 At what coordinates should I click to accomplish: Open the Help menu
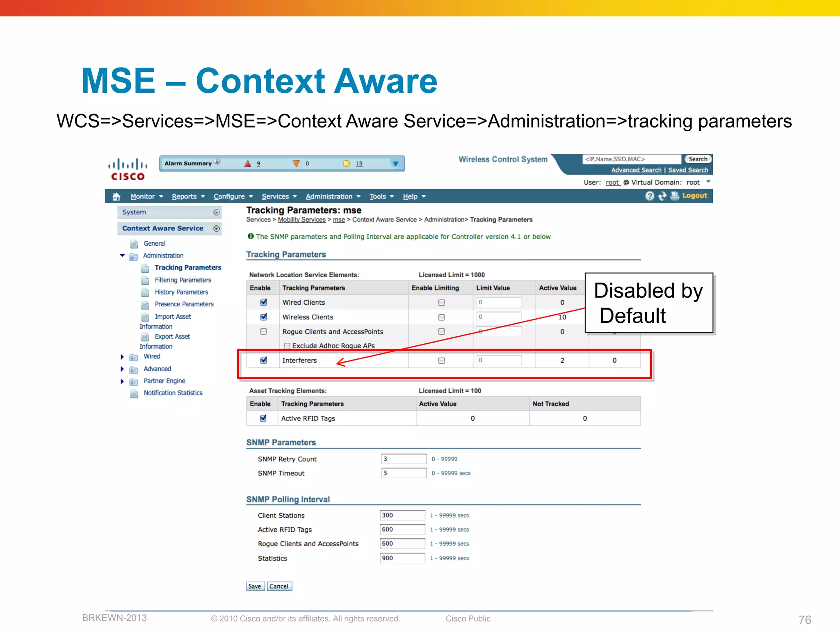415,196
